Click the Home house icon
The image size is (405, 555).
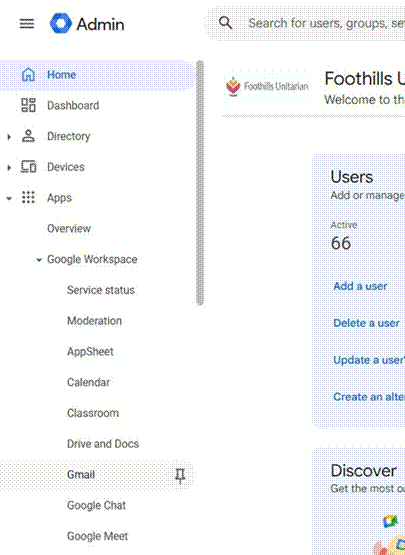click(x=28, y=75)
